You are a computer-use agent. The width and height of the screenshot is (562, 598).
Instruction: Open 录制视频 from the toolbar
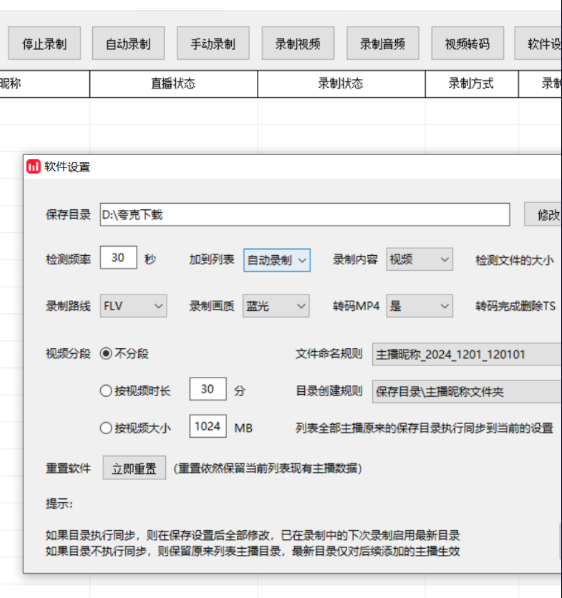coord(298,43)
